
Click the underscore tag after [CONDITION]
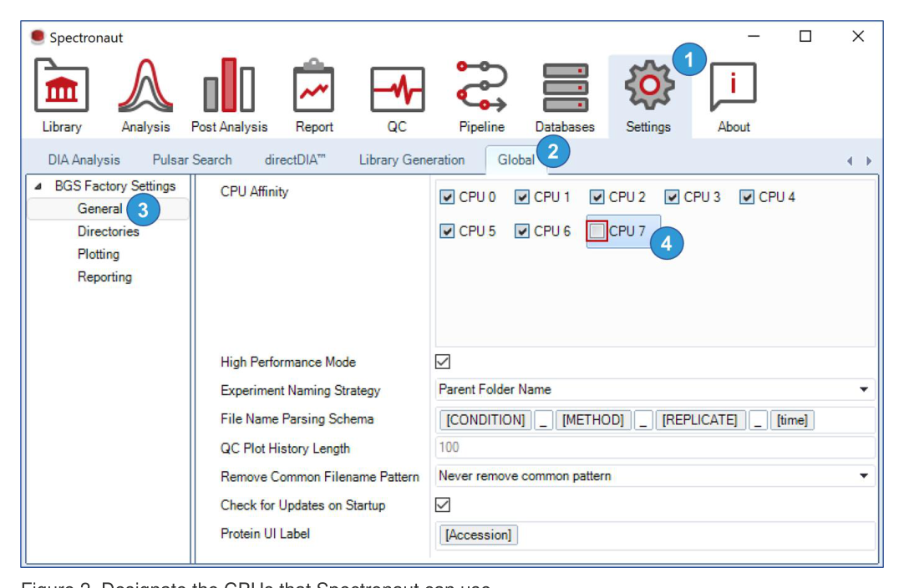coord(543,419)
